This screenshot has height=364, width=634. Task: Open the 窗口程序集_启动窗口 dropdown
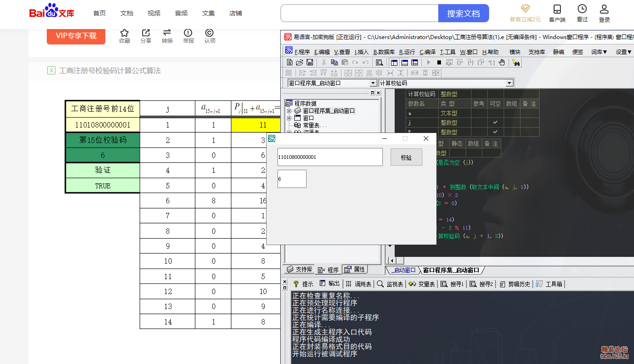[373, 83]
